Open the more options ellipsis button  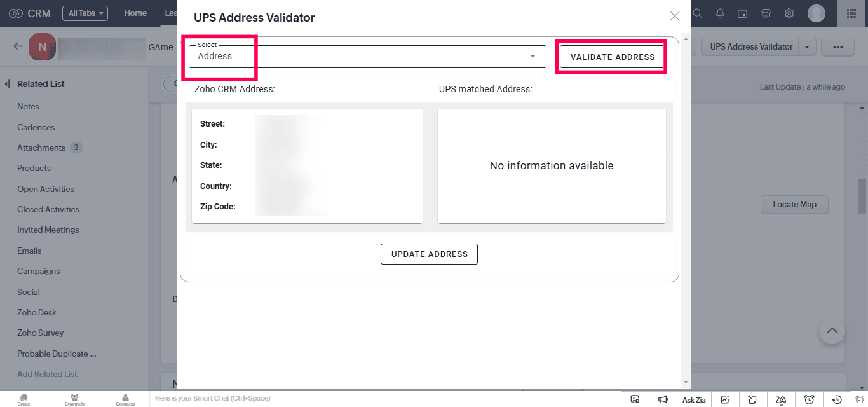(x=837, y=46)
